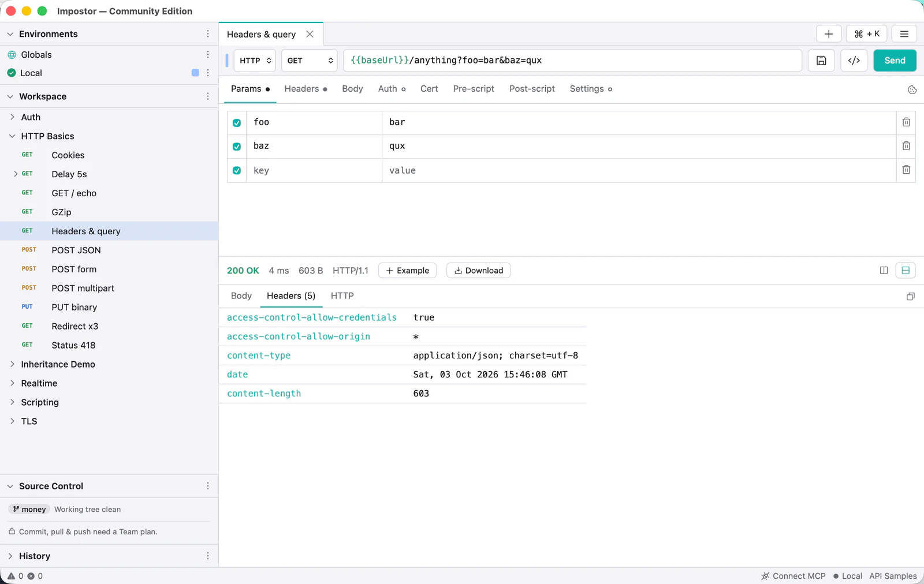This screenshot has width=924, height=584.
Task: Download the response
Action: coord(478,270)
